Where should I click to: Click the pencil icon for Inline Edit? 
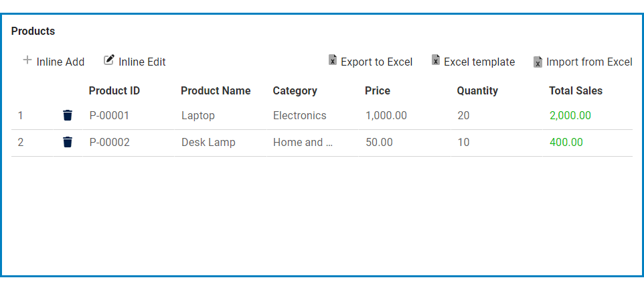point(109,60)
